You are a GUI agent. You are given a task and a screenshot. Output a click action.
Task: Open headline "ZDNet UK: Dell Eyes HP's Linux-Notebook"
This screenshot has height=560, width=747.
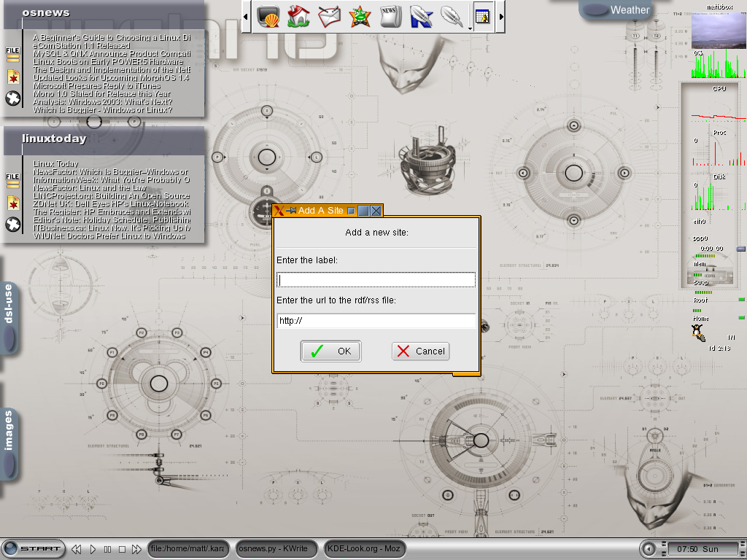[111, 204]
